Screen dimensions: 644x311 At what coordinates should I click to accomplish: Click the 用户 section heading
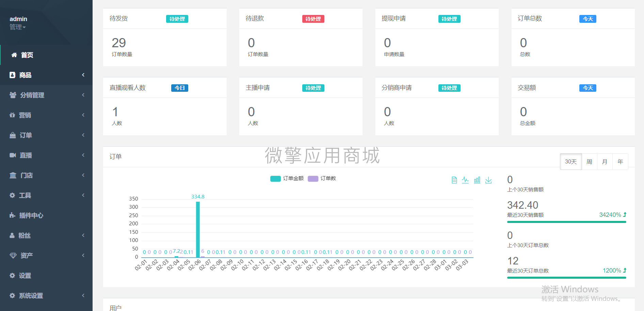tap(115, 308)
